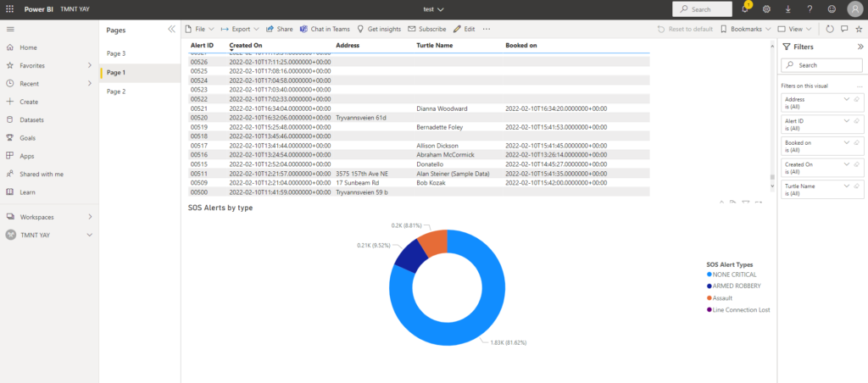Open Favorites in the sidebar
The width and height of the screenshot is (868, 383).
pos(32,65)
